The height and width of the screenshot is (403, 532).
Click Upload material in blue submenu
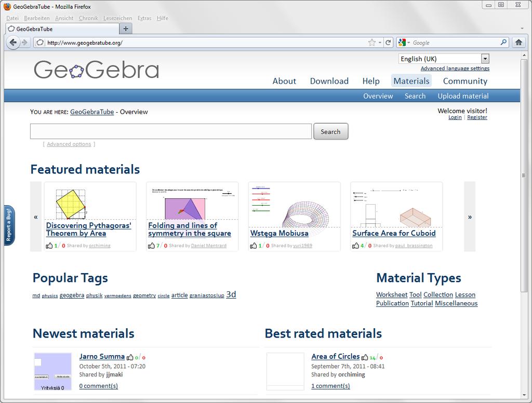click(x=463, y=96)
